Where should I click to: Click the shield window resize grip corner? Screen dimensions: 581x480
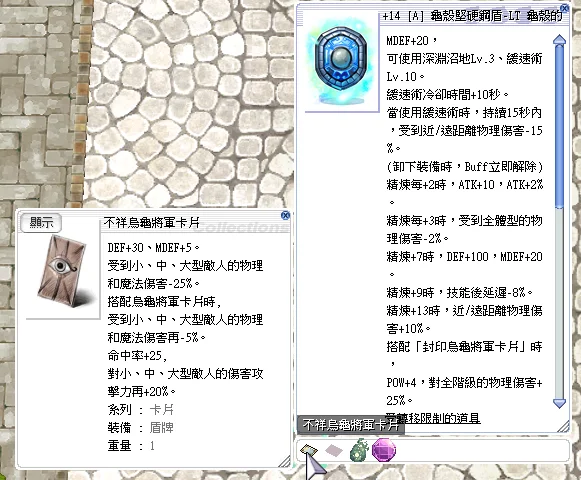563,426
